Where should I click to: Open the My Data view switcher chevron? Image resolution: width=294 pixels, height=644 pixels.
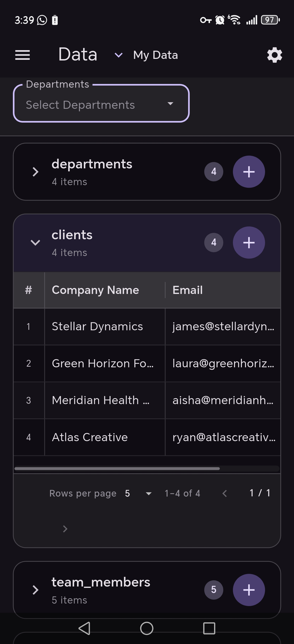pyautogui.click(x=119, y=55)
